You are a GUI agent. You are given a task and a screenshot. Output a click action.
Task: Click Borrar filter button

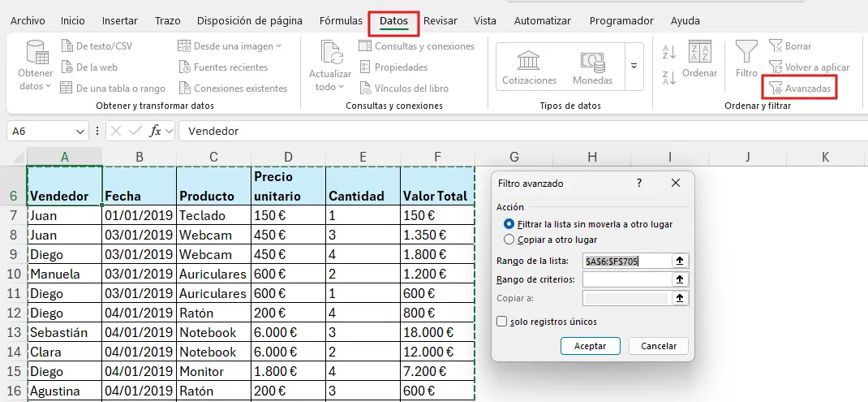[790, 46]
